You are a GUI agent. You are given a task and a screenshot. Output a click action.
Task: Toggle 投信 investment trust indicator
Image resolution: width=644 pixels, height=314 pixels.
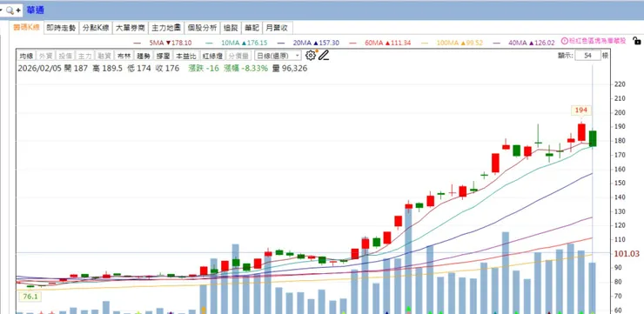[x=65, y=56]
